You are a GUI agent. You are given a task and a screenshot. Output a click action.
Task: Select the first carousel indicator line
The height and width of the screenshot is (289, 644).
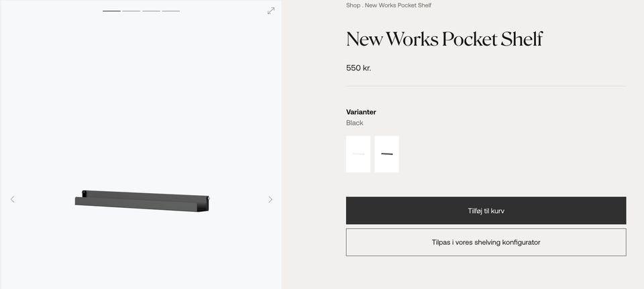111,11
